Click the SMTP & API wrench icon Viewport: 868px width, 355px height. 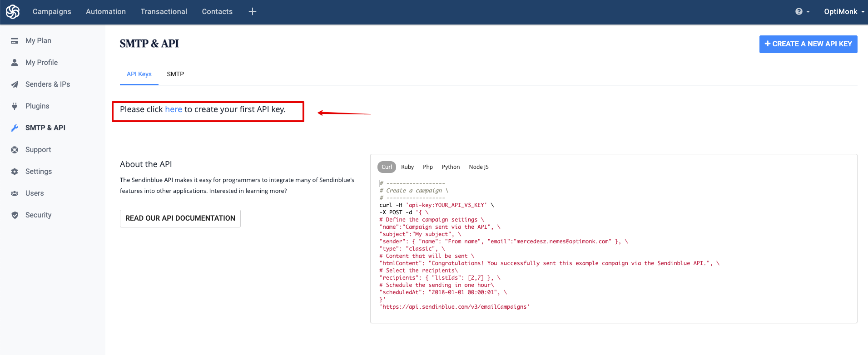click(x=15, y=128)
